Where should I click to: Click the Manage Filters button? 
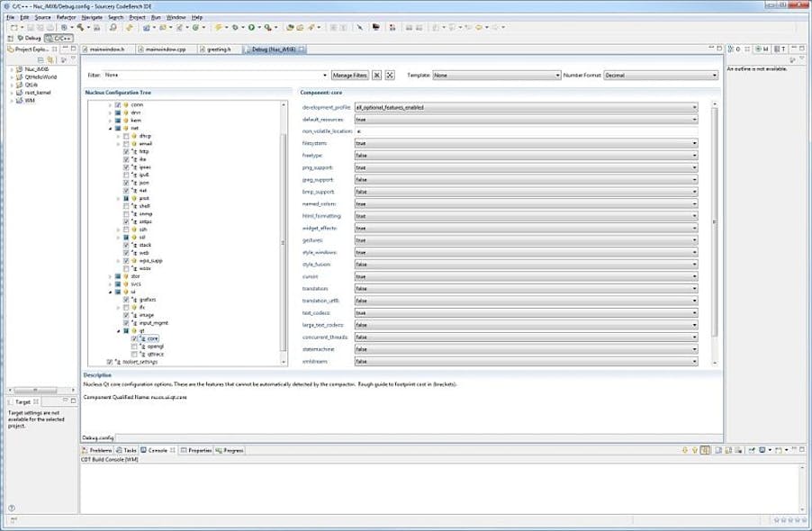[x=348, y=75]
